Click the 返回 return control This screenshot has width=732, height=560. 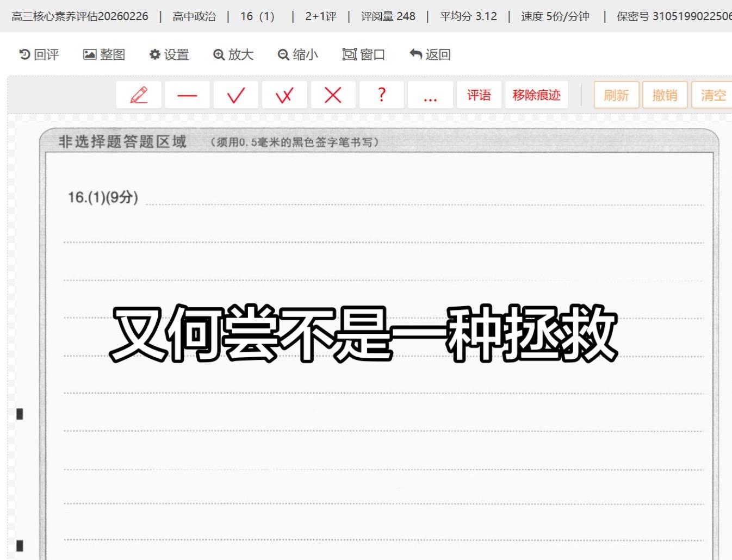(429, 54)
